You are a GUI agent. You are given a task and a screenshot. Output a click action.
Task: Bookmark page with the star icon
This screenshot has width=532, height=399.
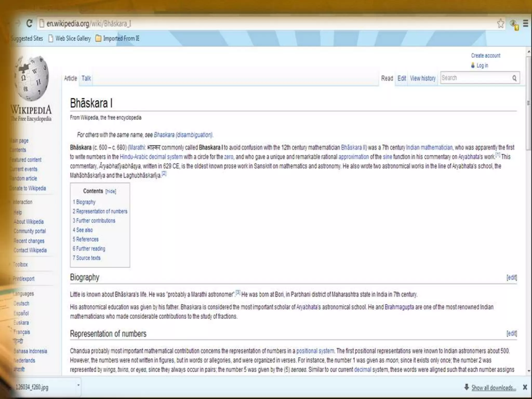click(501, 24)
